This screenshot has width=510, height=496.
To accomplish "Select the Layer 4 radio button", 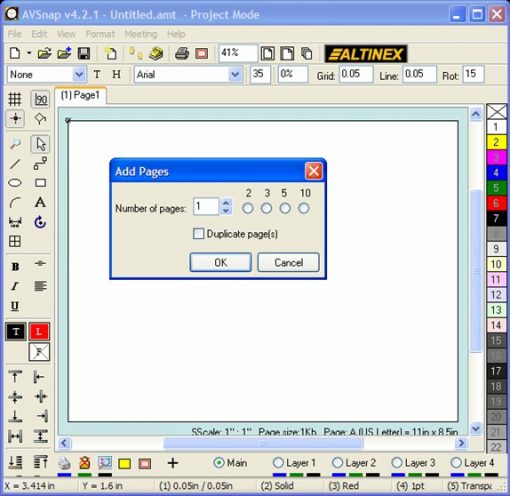I will coord(456,463).
